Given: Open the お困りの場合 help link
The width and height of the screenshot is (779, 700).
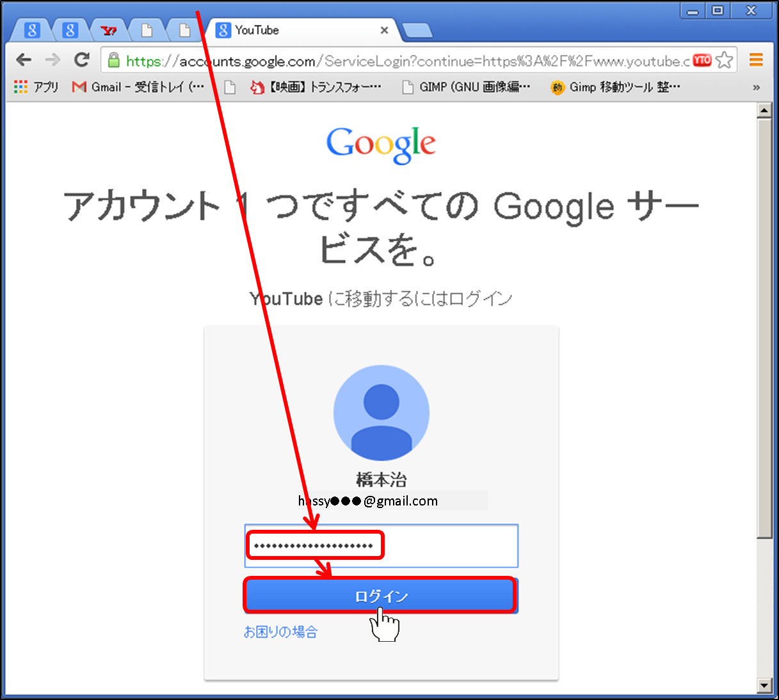Looking at the screenshot, I should point(280,632).
